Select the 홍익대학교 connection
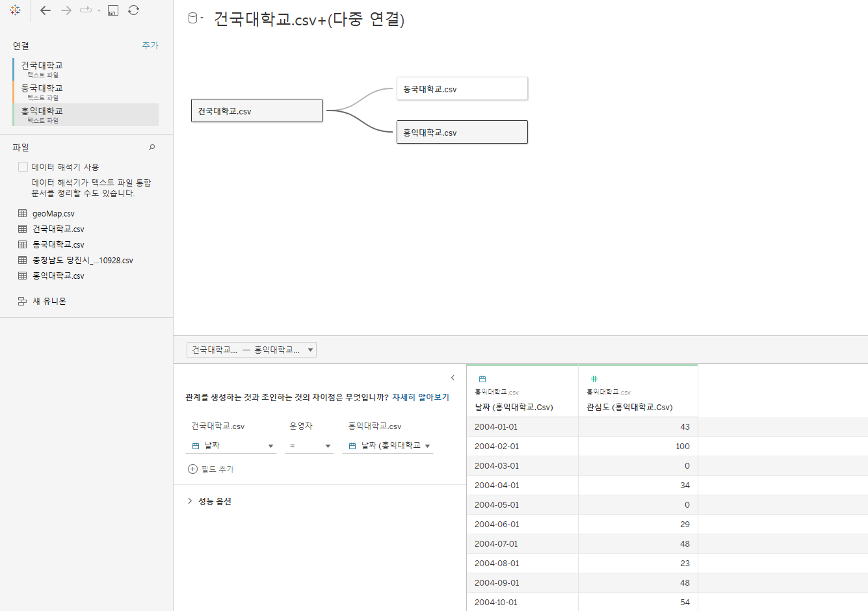Image resolution: width=868 pixels, height=611 pixels. coord(86,114)
